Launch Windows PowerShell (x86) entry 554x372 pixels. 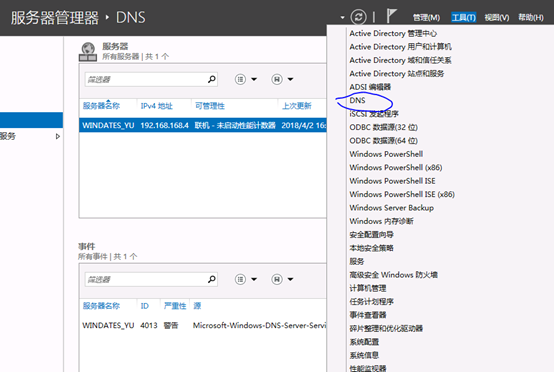(396, 168)
